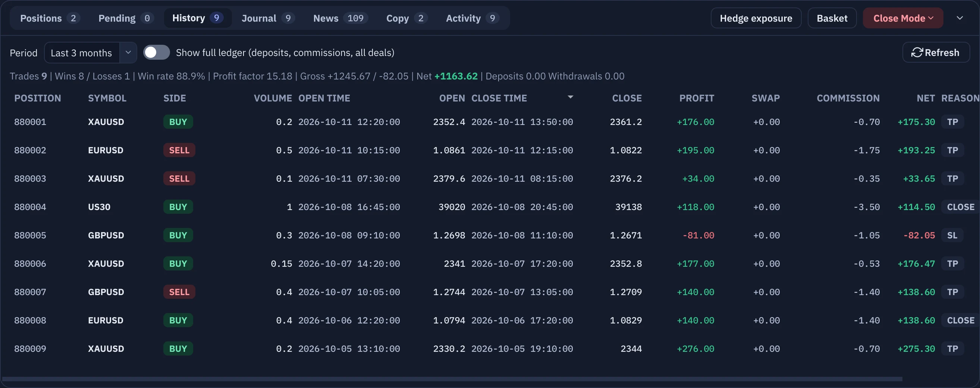980x388 pixels.
Task: Sort by COMMISSION column header
Action: tap(848, 98)
